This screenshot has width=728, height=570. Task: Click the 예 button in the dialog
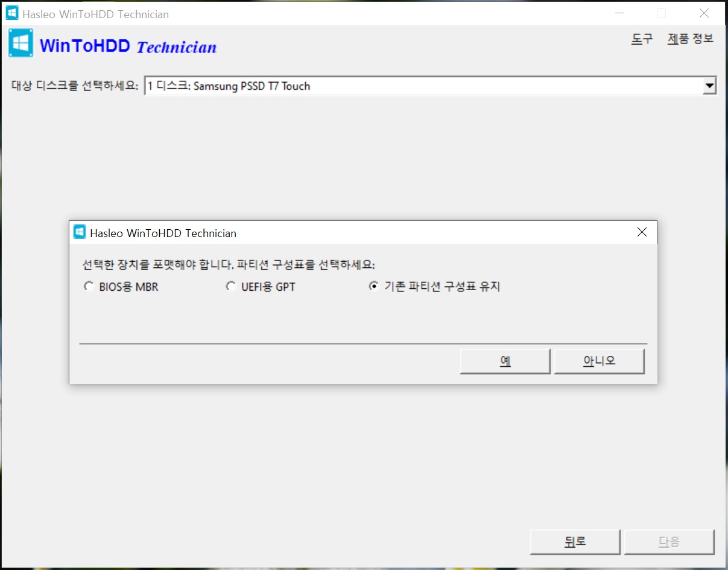[x=505, y=361]
